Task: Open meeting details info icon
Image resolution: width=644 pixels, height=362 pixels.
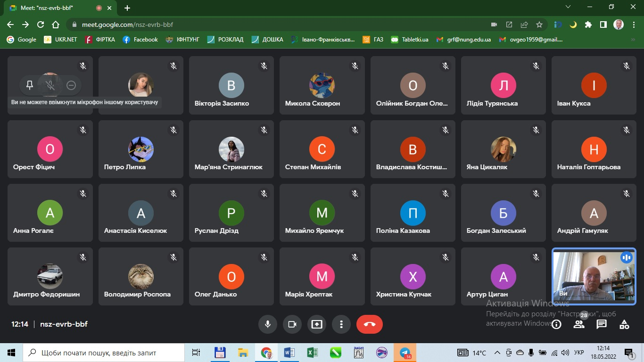Action: click(x=557, y=324)
